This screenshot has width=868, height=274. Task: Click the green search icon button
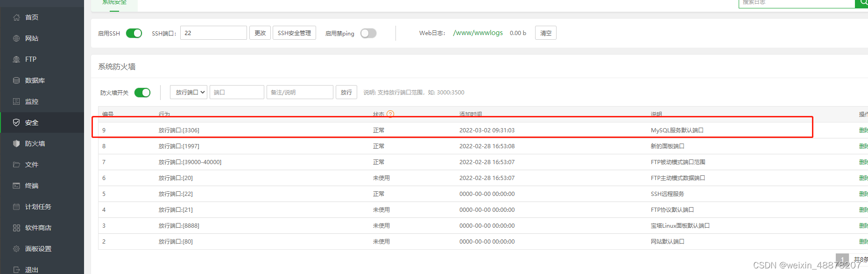point(863,3)
